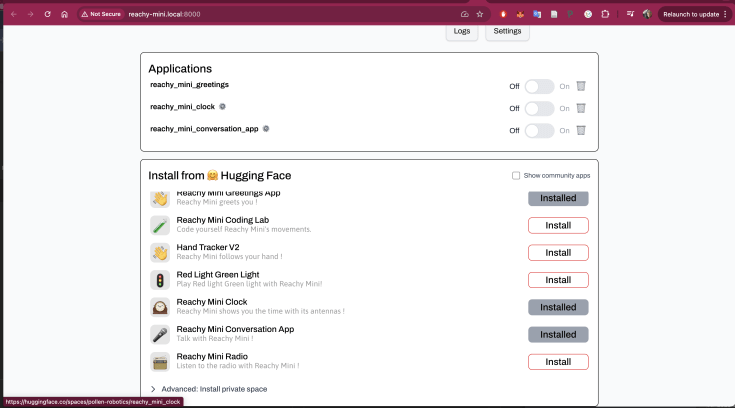Open the Logs tab

461,31
